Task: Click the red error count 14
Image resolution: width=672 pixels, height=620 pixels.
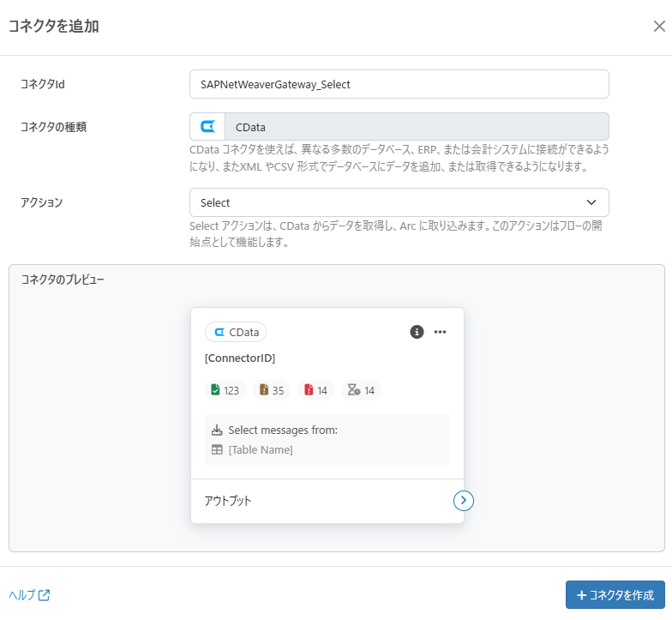Action: tap(315, 390)
